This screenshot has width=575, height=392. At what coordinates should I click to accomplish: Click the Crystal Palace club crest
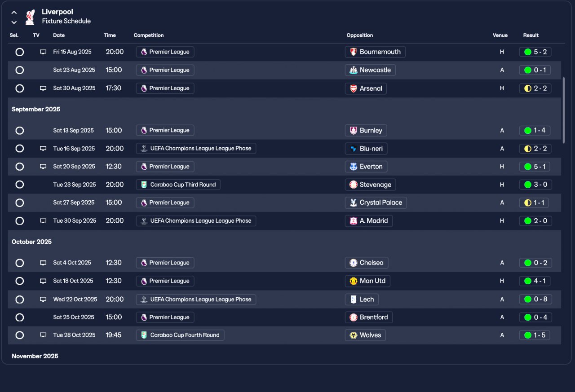point(354,203)
